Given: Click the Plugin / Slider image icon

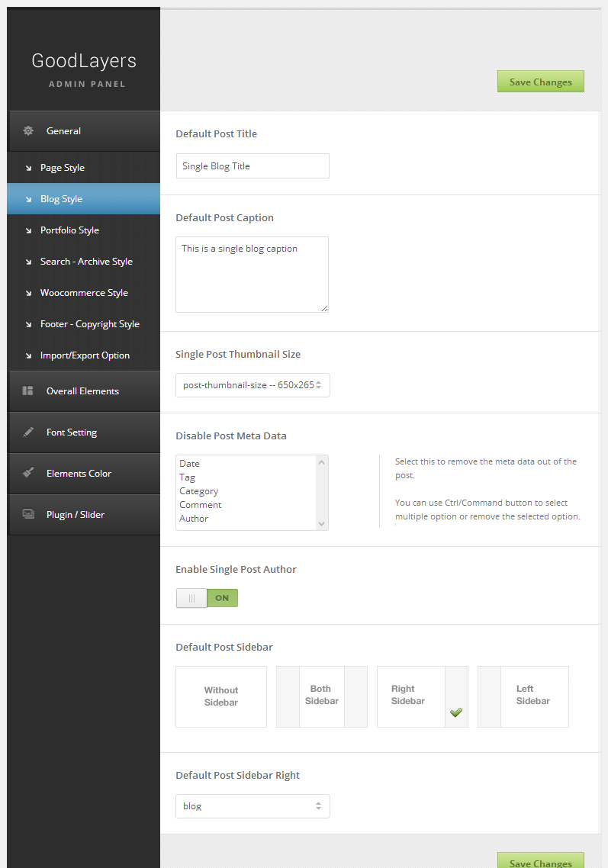Looking at the screenshot, I should coord(28,515).
